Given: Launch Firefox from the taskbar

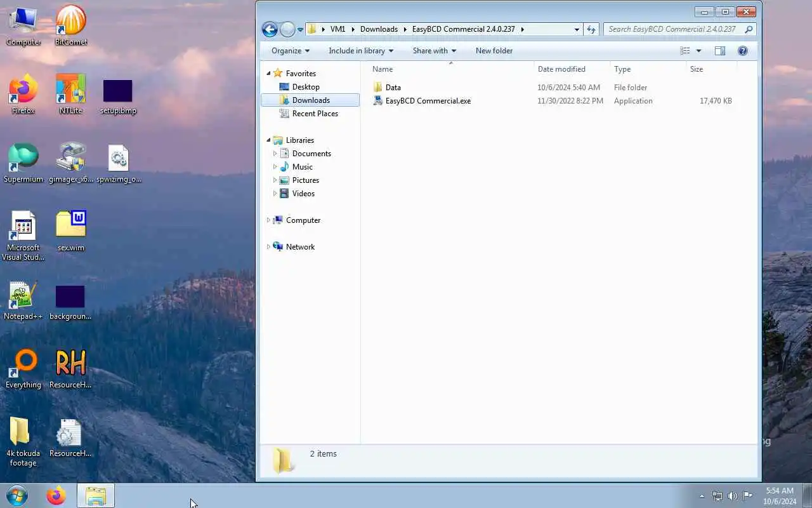Looking at the screenshot, I should [x=56, y=495].
